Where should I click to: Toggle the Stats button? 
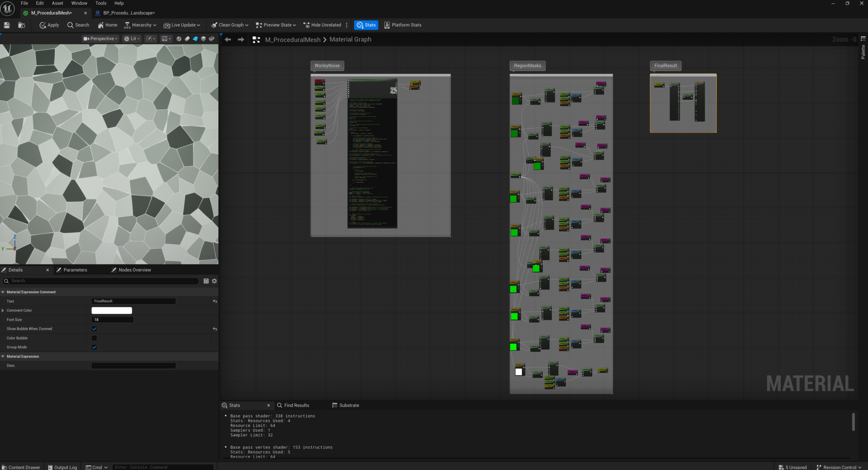pyautogui.click(x=366, y=25)
